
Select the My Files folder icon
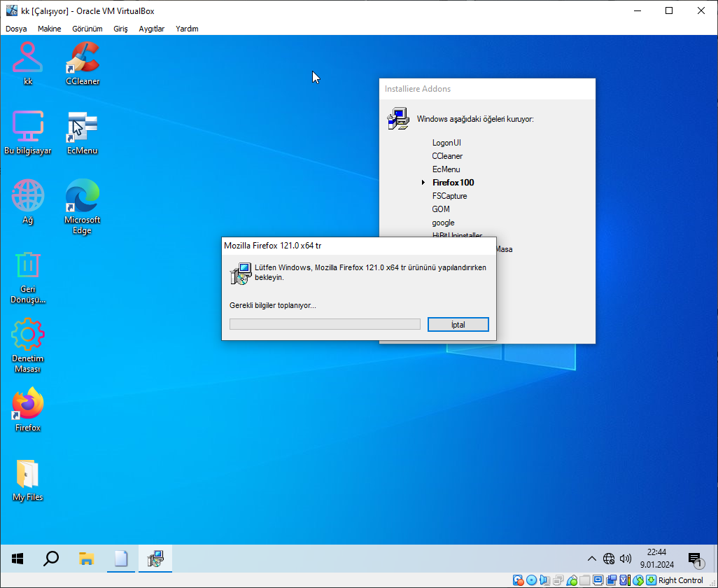click(x=27, y=479)
